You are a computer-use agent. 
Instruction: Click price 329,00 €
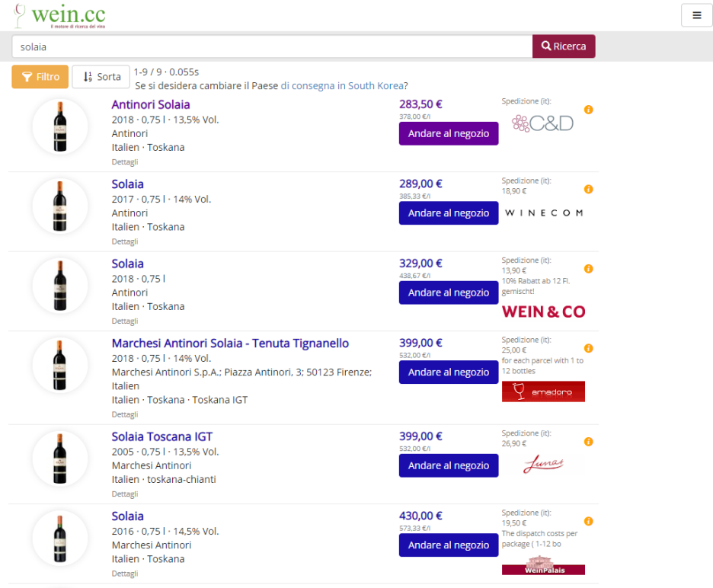420,264
